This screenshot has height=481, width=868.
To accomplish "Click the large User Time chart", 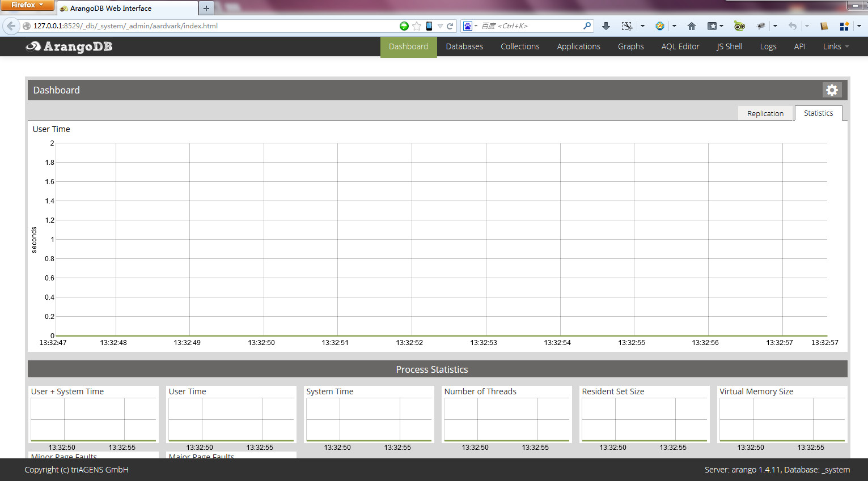I will [441, 239].
